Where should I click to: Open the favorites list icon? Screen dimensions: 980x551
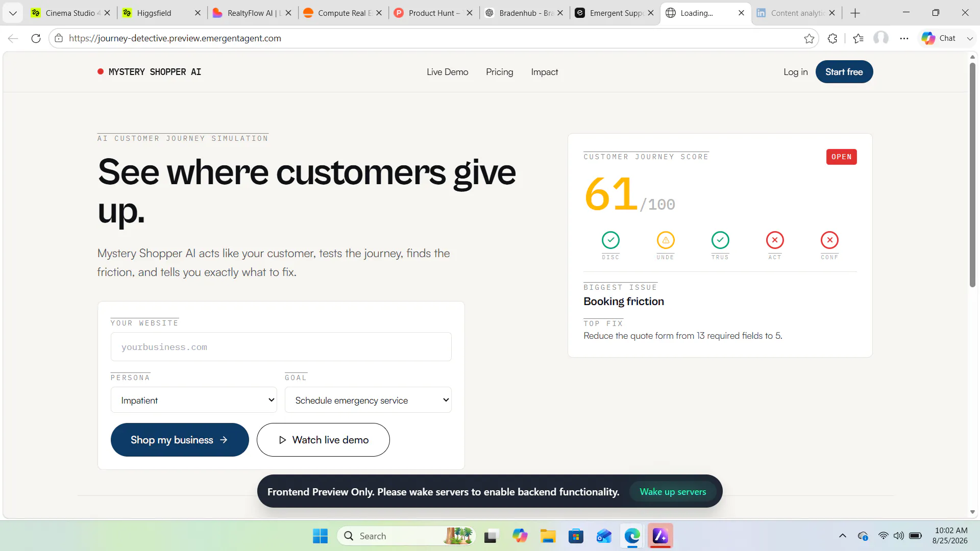pyautogui.click(x=858, y=38)
